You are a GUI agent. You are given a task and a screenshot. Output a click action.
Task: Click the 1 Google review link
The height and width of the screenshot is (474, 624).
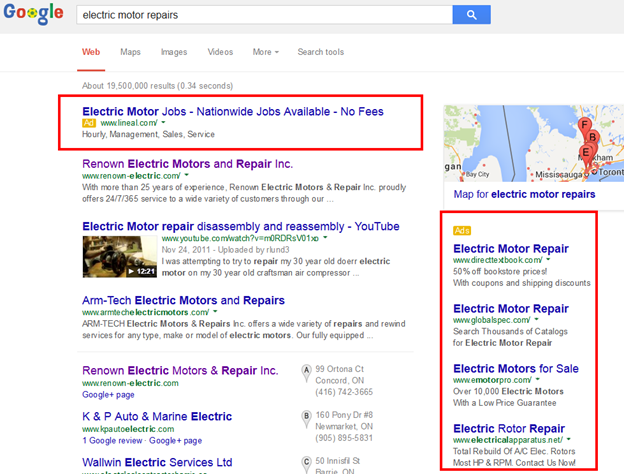pyautogui.click(x=112, y=441)
